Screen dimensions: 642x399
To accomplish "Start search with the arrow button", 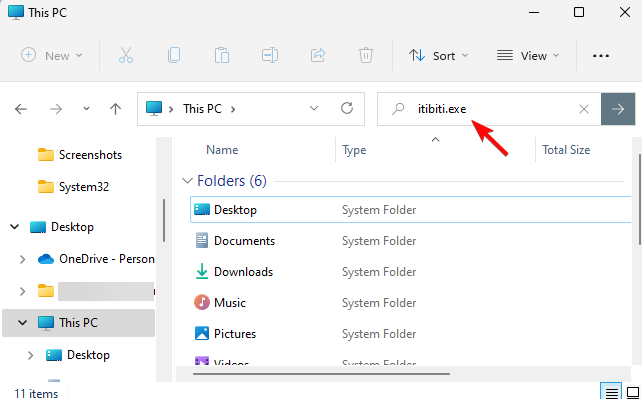I will pyautogui.click(x=618, y=109).
